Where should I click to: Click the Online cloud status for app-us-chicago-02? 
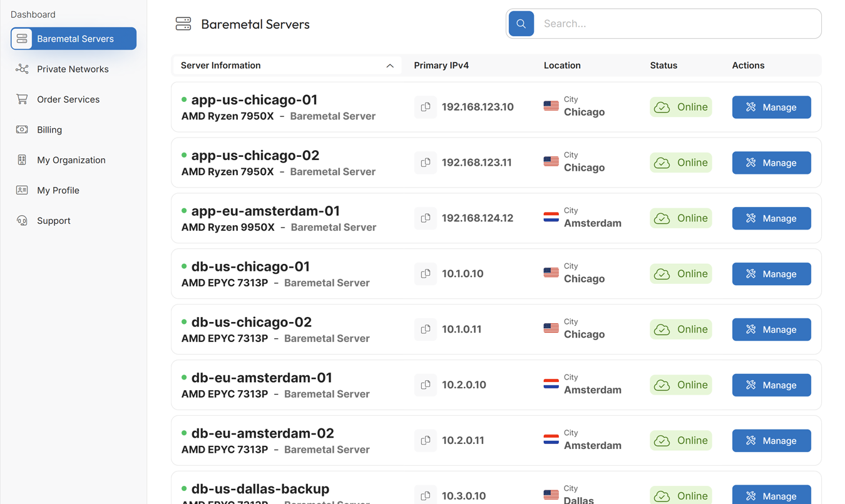point(680,163)
